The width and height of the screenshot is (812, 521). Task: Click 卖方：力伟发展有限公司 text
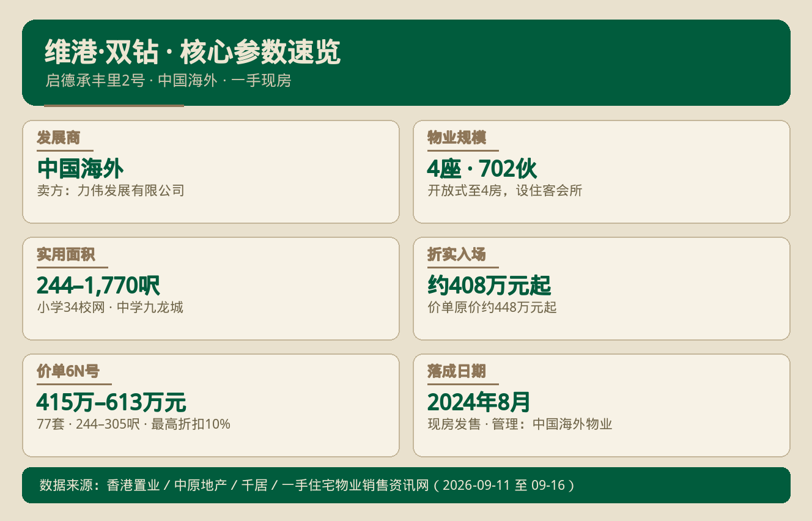click(x=111, y=191)
